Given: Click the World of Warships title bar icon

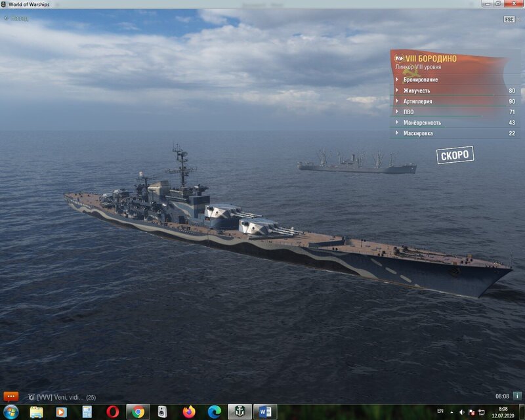Looking at the screenshot, I should [x=4, y=4].
